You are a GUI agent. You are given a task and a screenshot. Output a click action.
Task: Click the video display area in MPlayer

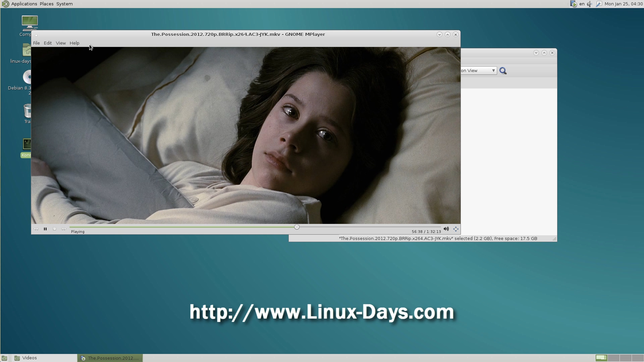(x=246, y=135)
